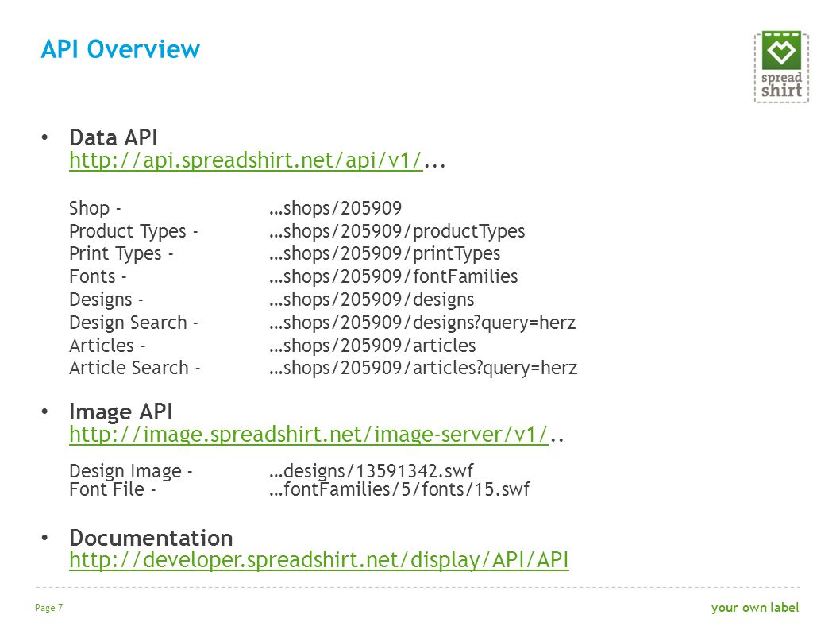840x630 pixels.
Task: Select the 'Designs -' label
Action: point(106,300)
